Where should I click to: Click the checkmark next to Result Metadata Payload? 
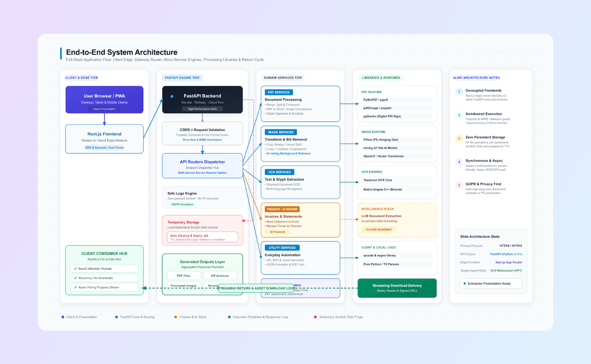(x=75, y=269)
